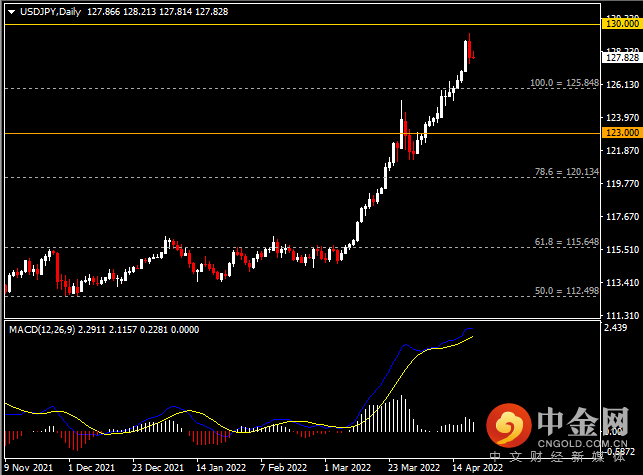Select price scale value 117.670
The width and height of the screenshot is (643, 475).
pos(622,217)
